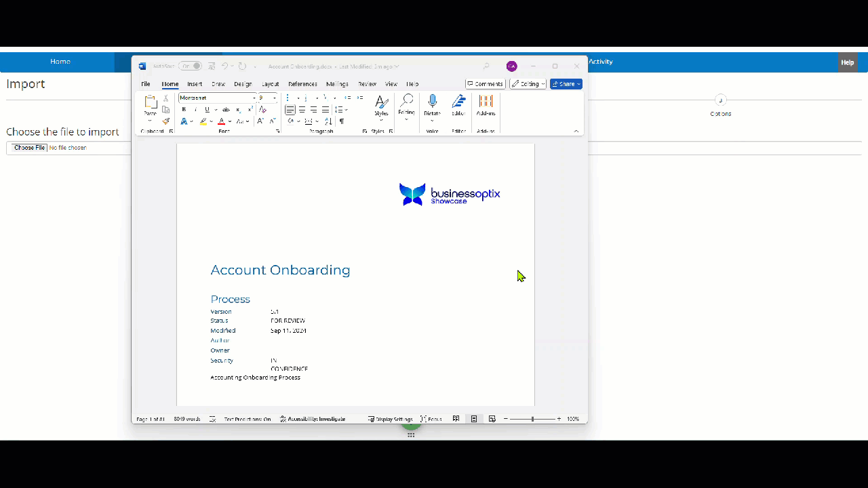868x488 pixels.
Task: Toggle the AutoSave switch
Action: (x=191, y=66)
